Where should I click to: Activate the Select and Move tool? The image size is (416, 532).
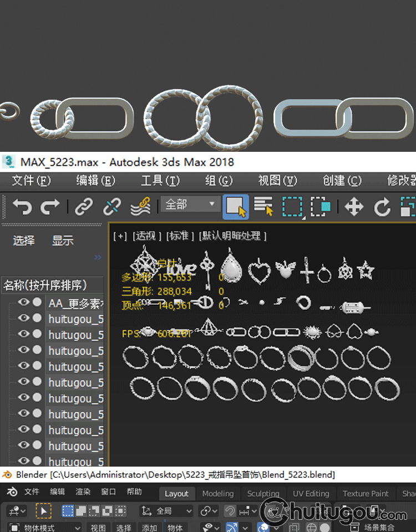353,207
